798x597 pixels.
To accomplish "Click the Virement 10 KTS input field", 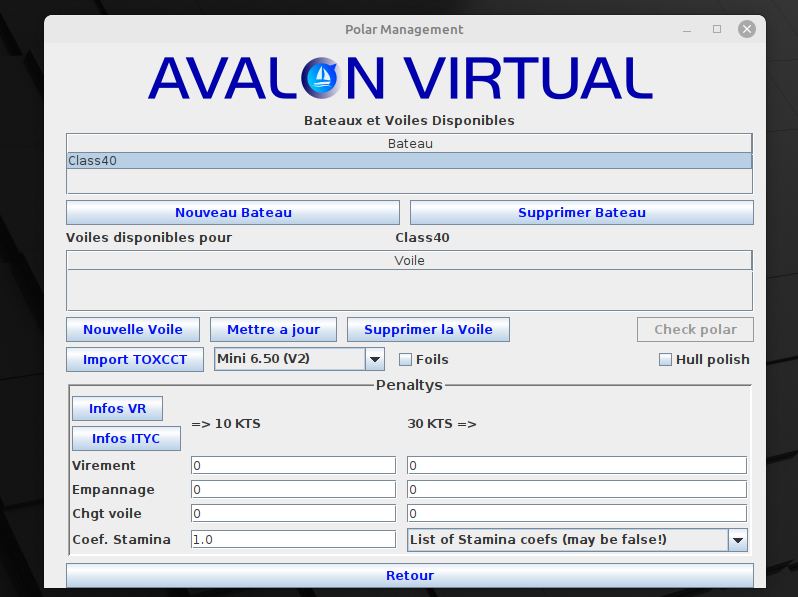I will [x=293, y=466].
